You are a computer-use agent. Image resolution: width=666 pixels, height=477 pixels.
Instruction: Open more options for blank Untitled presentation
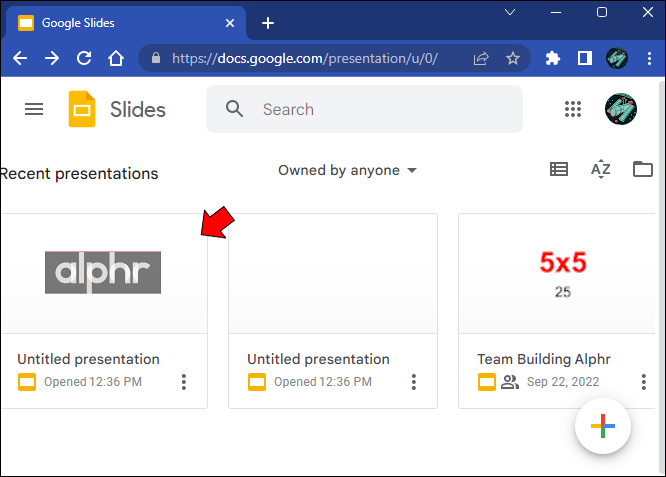(414, 382)
